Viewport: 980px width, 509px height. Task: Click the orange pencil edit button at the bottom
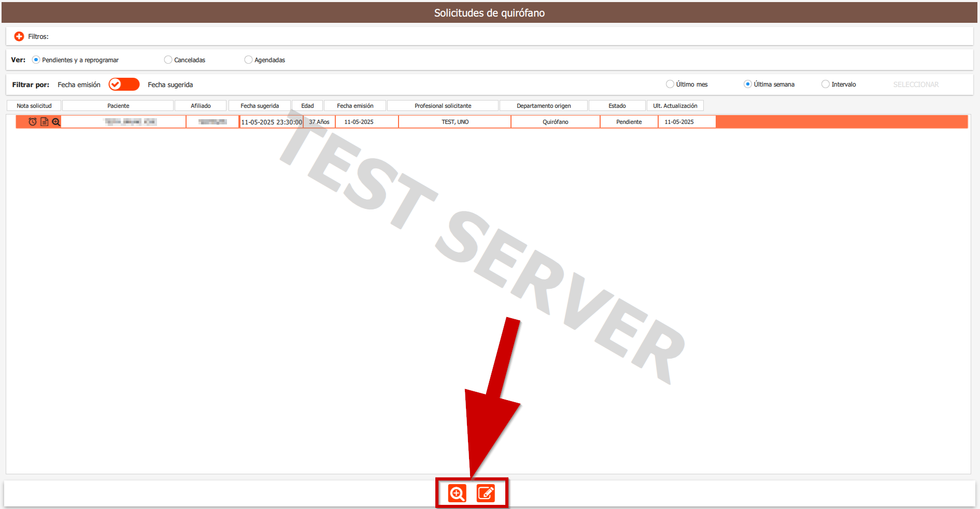coord(486,493)
